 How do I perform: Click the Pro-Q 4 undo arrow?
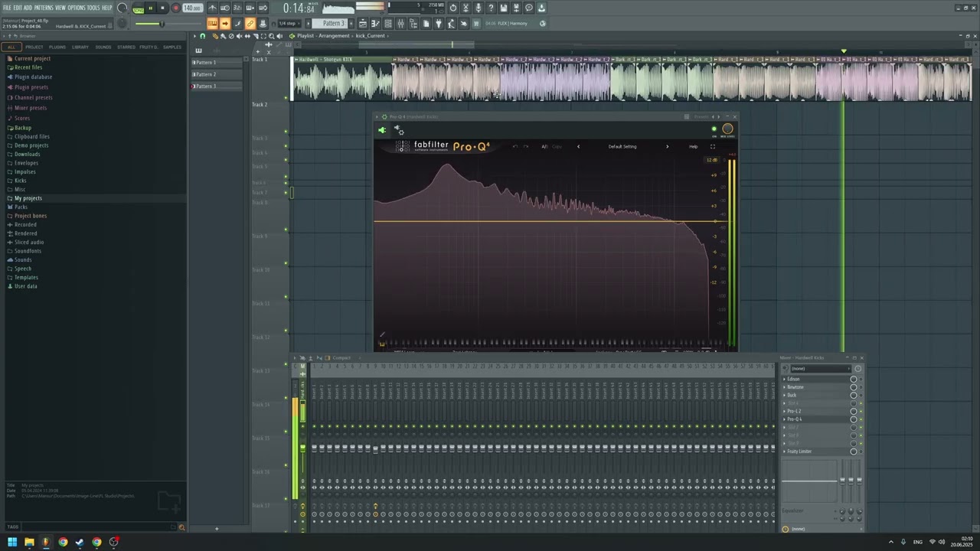[515, 146]
